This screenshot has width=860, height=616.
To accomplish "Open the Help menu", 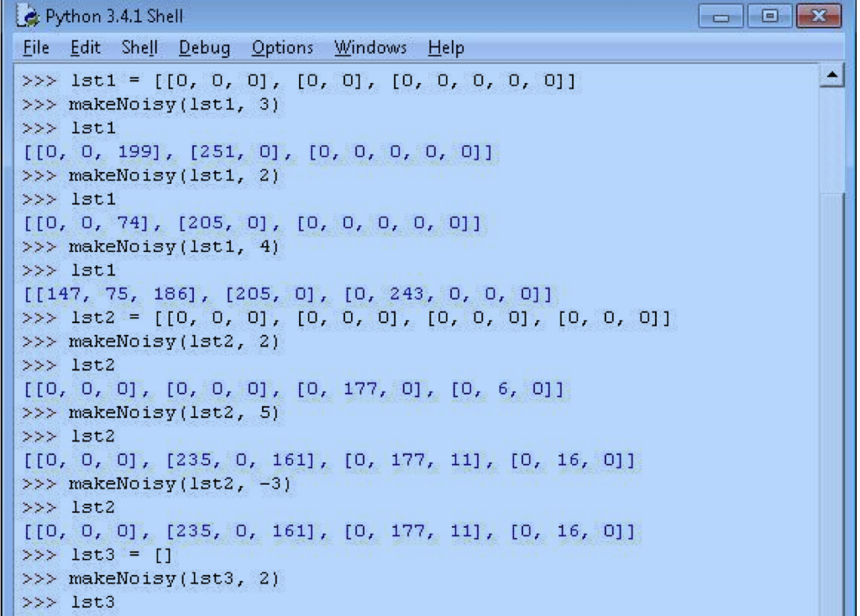I will 445,48.
